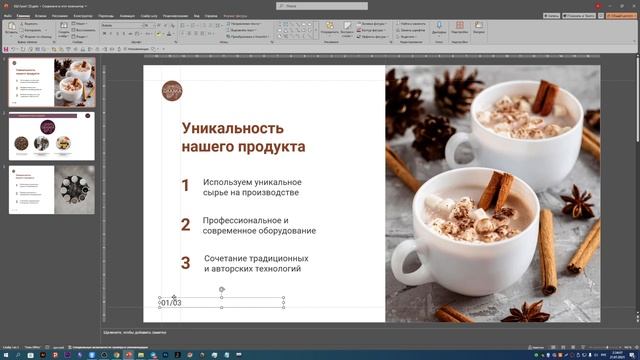
Task: Click Reset slide (Восстановить)
Action: point(84,30)
